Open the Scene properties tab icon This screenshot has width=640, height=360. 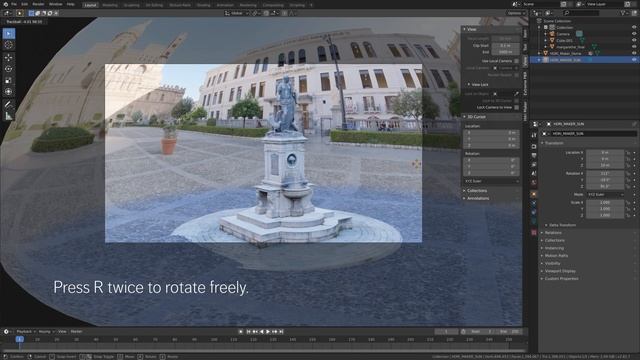pos(533,173)
